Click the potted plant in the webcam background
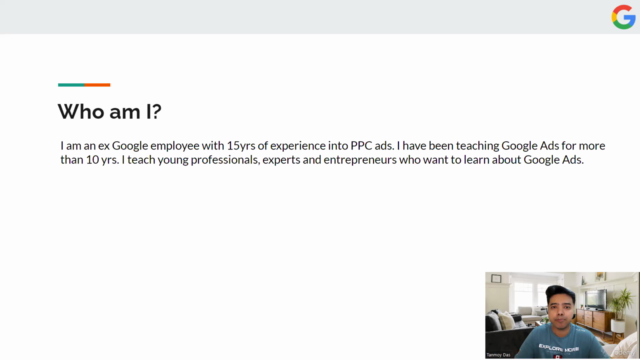This screenshot has height=360, width=640. [620, 309]
